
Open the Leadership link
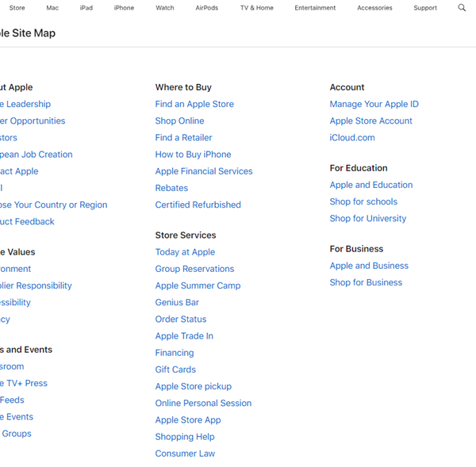coord(25,104)
